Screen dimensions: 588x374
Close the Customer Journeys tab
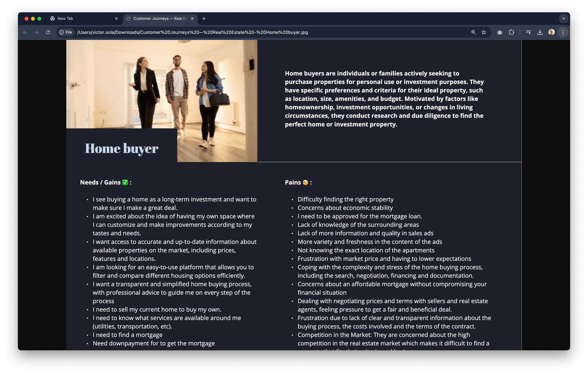coord(192,19)
